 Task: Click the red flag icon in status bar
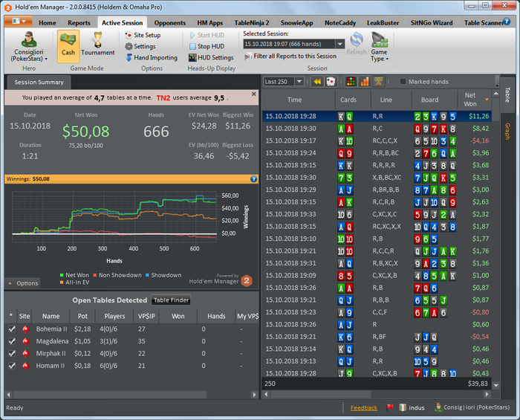tap(390, 407)
